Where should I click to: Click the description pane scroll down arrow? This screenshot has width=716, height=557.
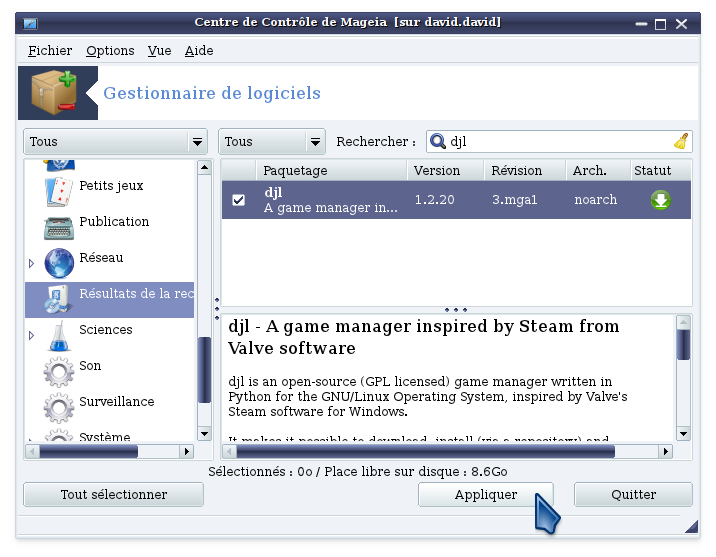point(683,434)
